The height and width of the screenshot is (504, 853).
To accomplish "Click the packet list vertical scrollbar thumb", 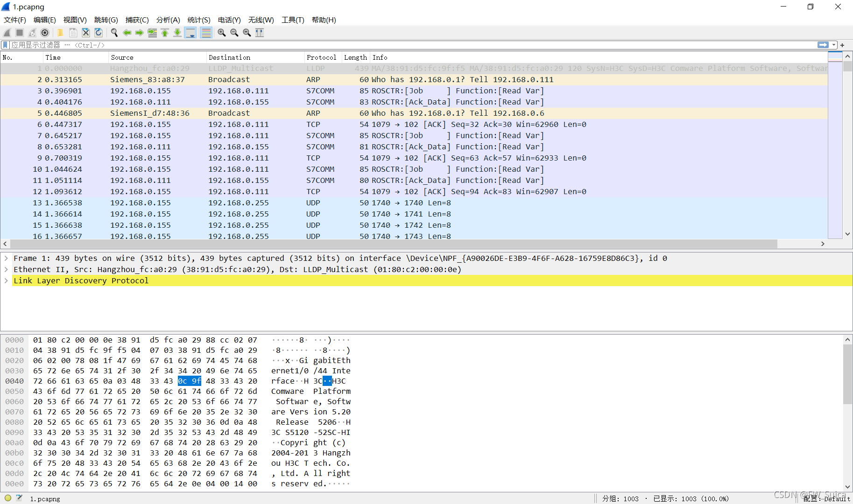I will [x=847, y=66].
